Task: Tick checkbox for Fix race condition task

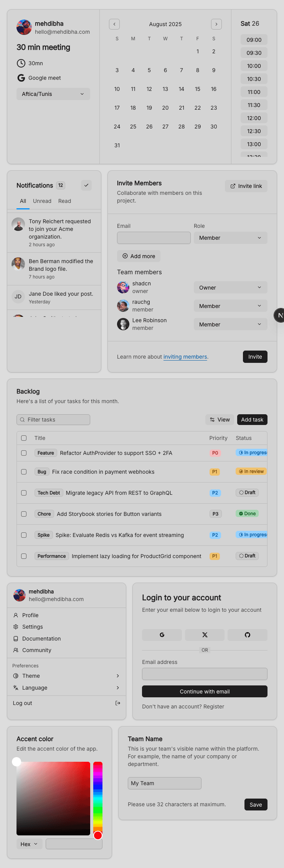Action: point(24,472)
